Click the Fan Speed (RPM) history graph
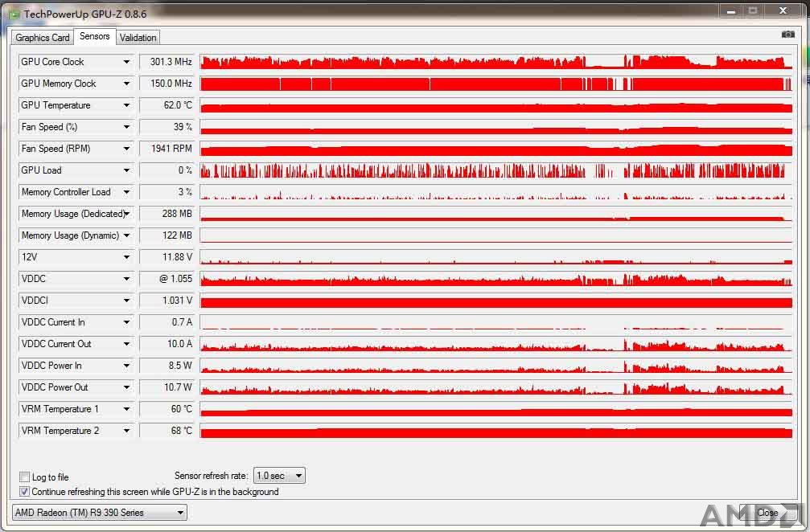The height and width of the screenshot is (532, 810). [496, 149]
